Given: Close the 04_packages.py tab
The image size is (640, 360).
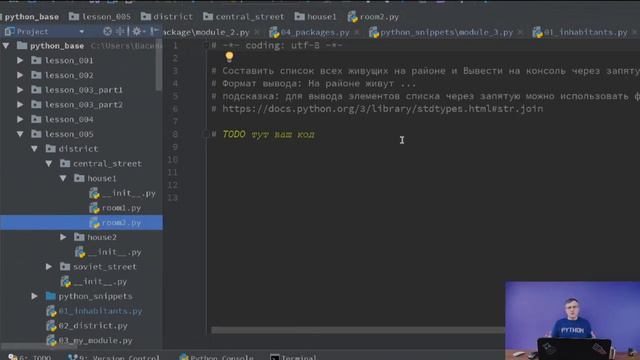Looking at the screenshot, I should pos(357,32).
